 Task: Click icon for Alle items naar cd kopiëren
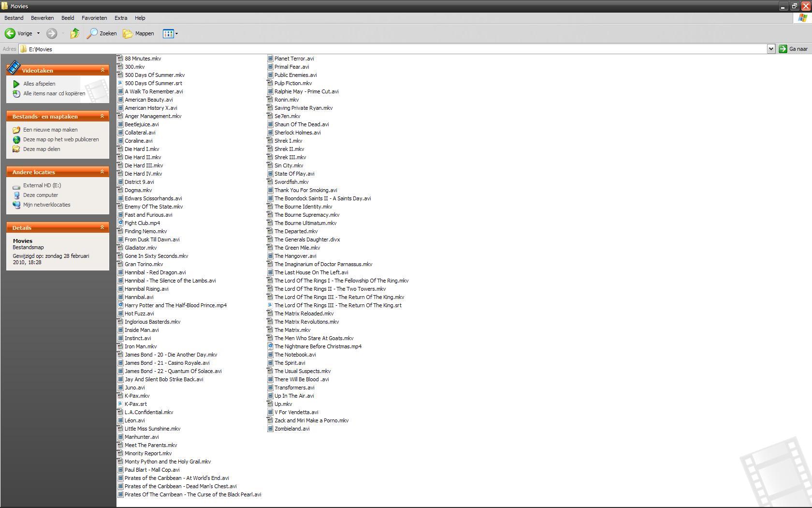[x=16, y=93]
